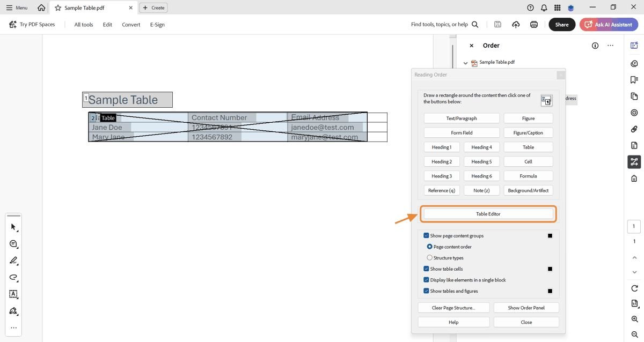Screen dimensions: 644x342
Task: Click Clear Page Structure button
Action: (x=453, y=308)
